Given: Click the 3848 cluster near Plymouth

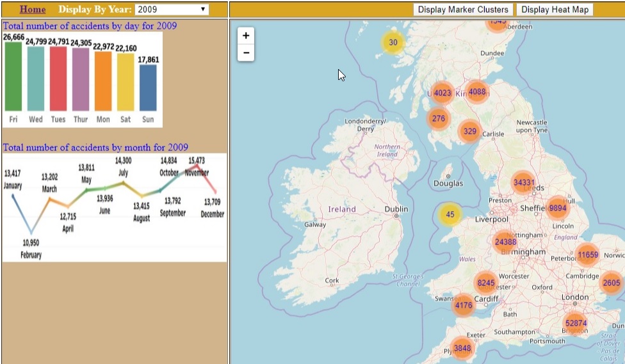Looking at the screenshot, I should click(x=462, y=348).
